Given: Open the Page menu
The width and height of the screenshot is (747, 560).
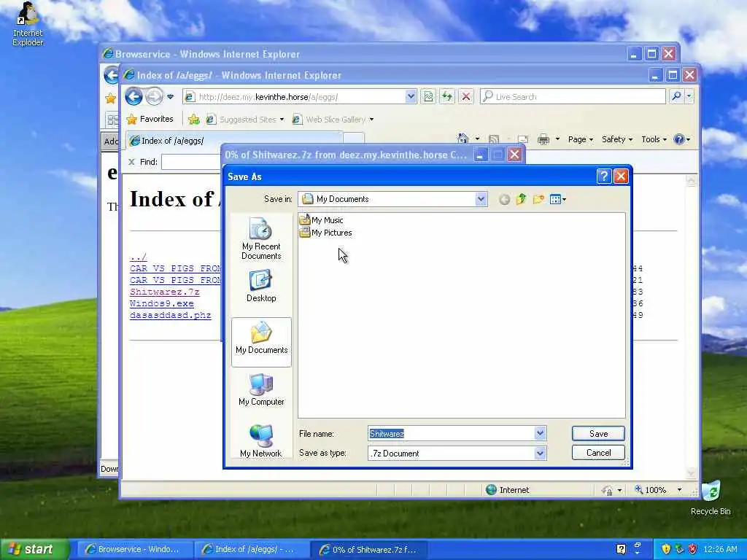Looking at the screenshot, I should 580,139.
